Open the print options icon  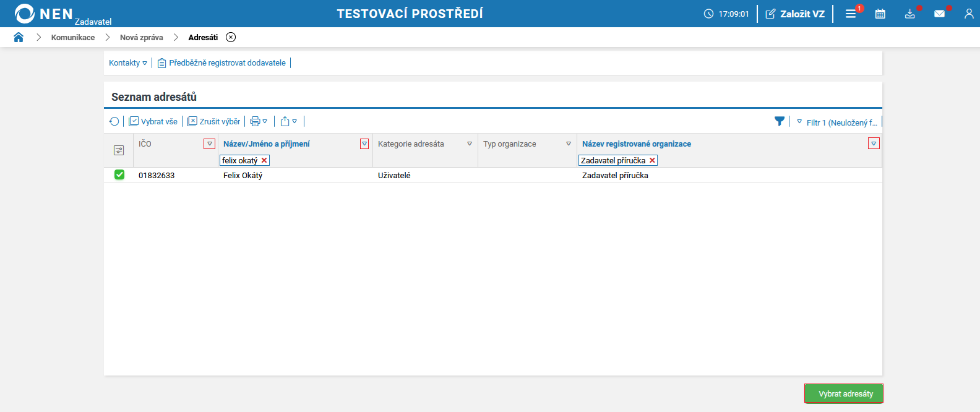[258, 121]
